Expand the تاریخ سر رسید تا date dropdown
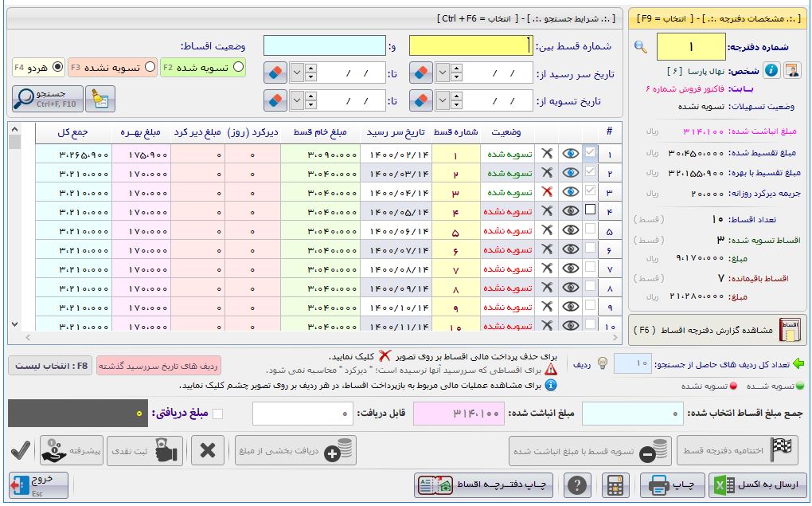This screenshot has height=506, width=812. tap(297, 73)
